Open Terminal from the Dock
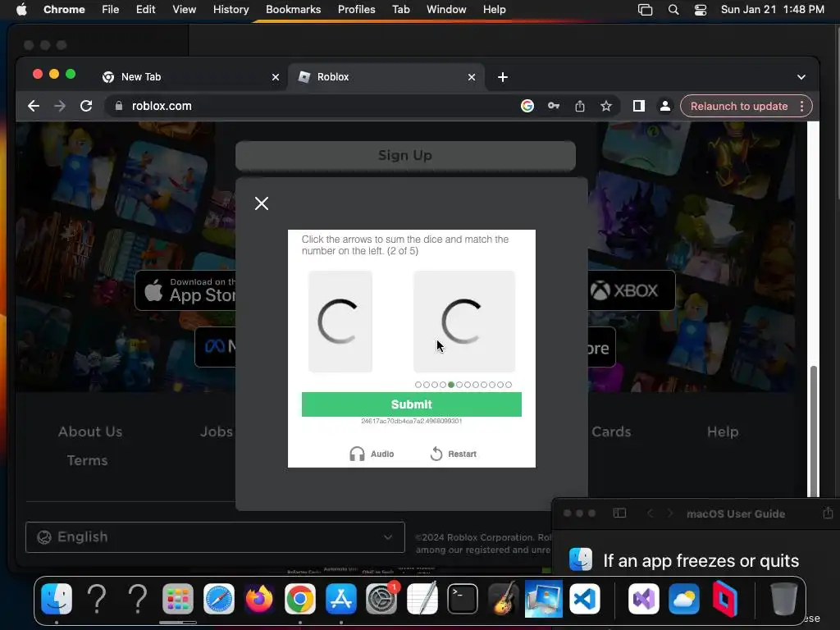 click(x=463, y=599)
